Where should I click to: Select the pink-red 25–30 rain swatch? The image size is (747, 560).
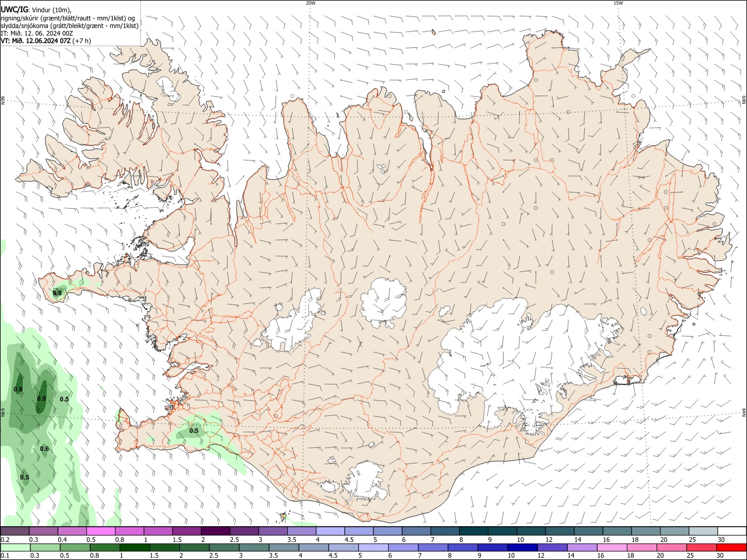[x=700, y=548]
